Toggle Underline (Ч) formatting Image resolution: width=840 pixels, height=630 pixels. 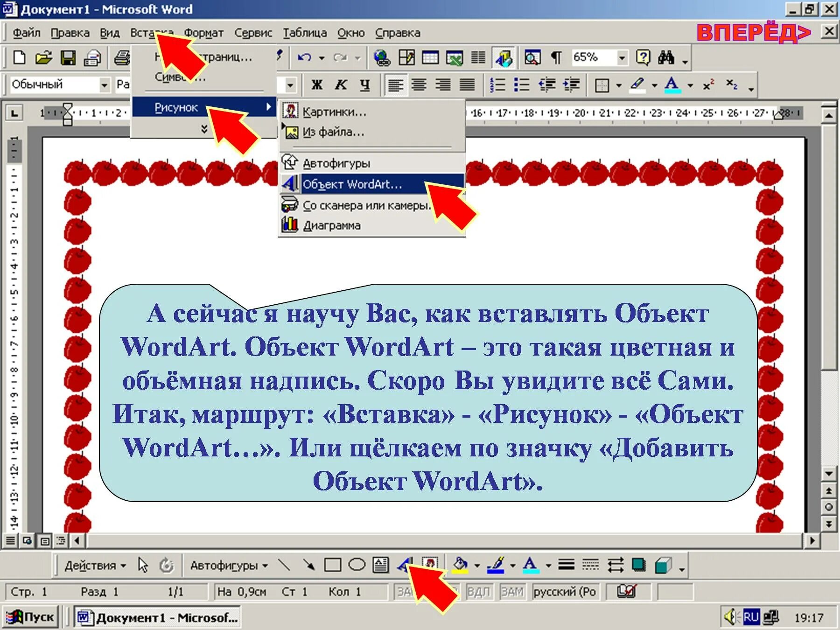coord(365,85)
